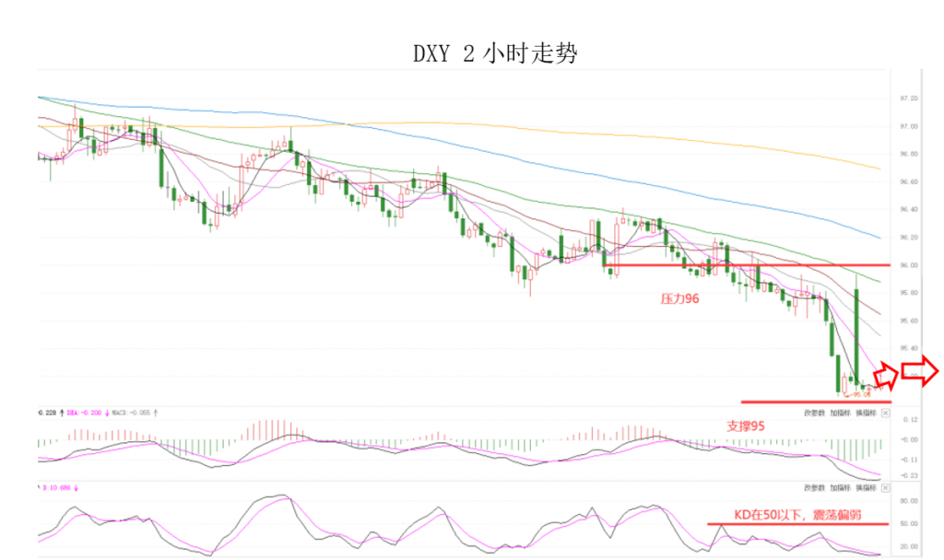Click the 95.60 price axis label

908,321
